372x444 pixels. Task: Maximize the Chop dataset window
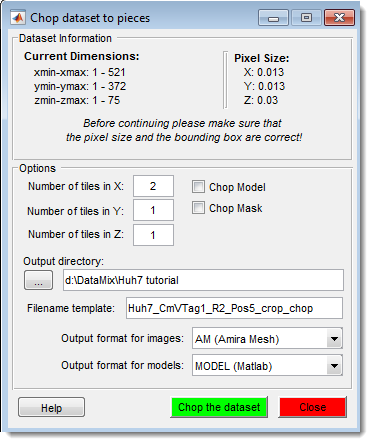click(x=306, y=18)
